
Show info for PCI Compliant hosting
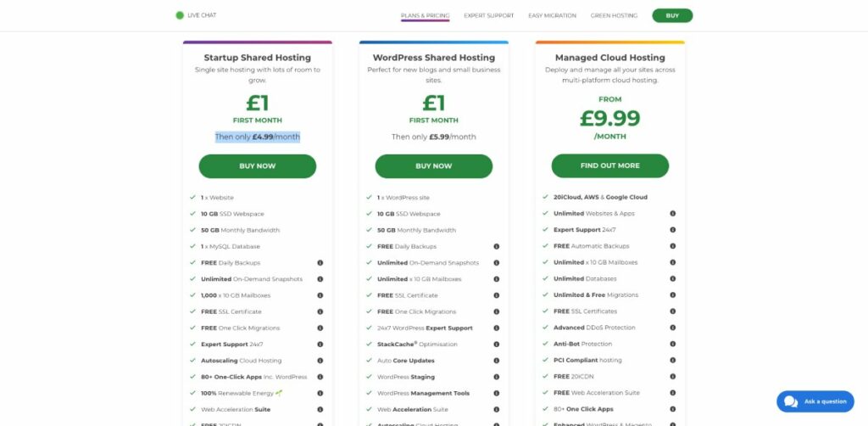672,360
